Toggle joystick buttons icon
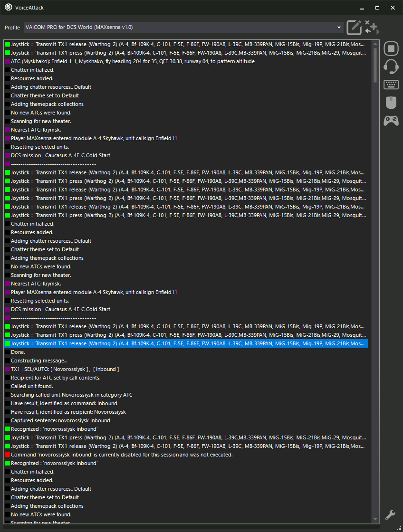This screenshot has width=403, height=532. click(391, 121)
